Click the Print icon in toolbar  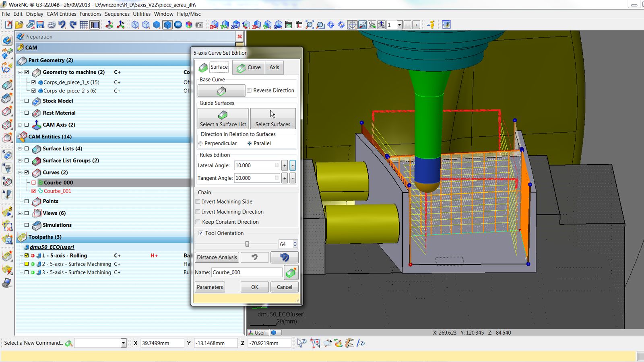51,25
